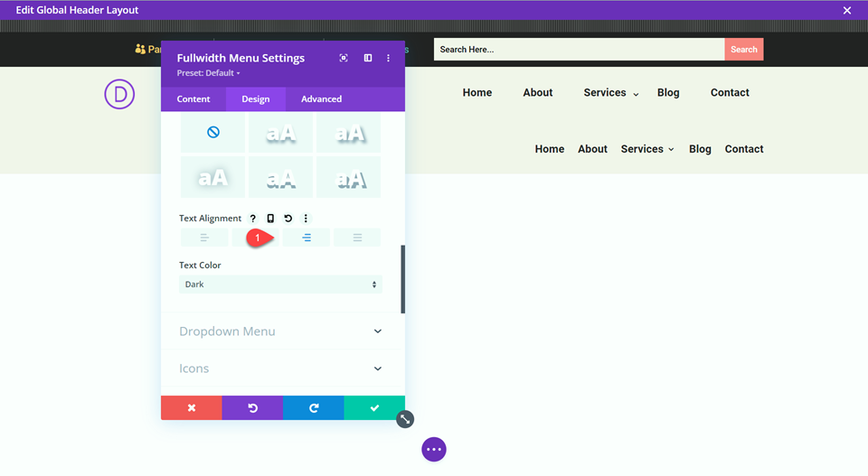The height and width of the screenshot is (476, 868).
Task: Click Home in the lower menu
Action: tap(549, 149)
